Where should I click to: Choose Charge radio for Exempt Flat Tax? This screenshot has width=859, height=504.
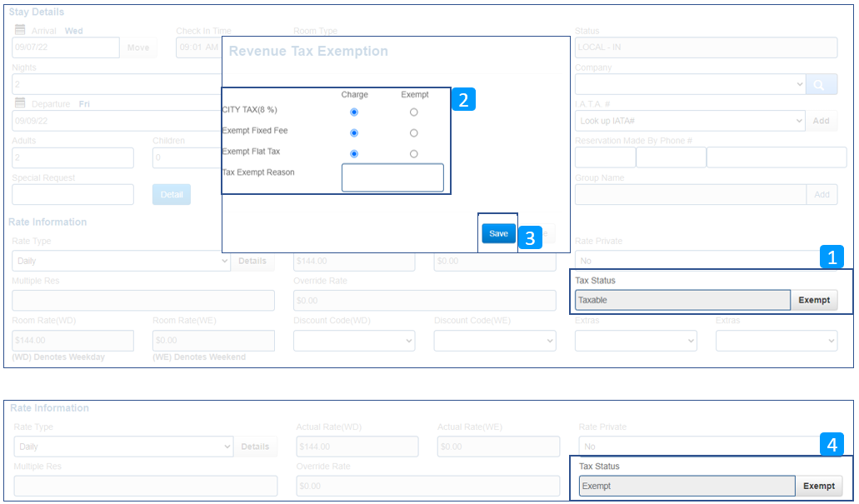click(354, 153)
